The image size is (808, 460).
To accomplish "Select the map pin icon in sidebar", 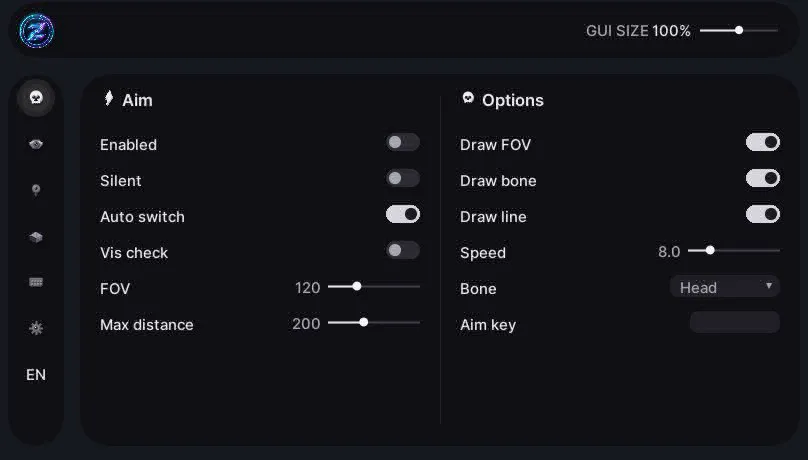I will [x=36, y=191].
